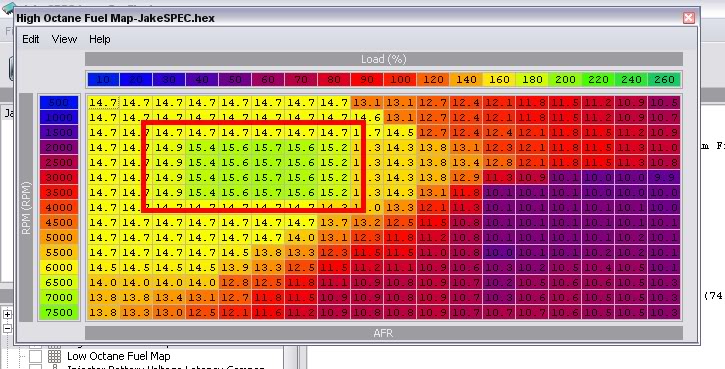Select 11.3 cell at 3000 RPM, 160 load
This screenshot has height=369, width=725.
tap(499, 178)
